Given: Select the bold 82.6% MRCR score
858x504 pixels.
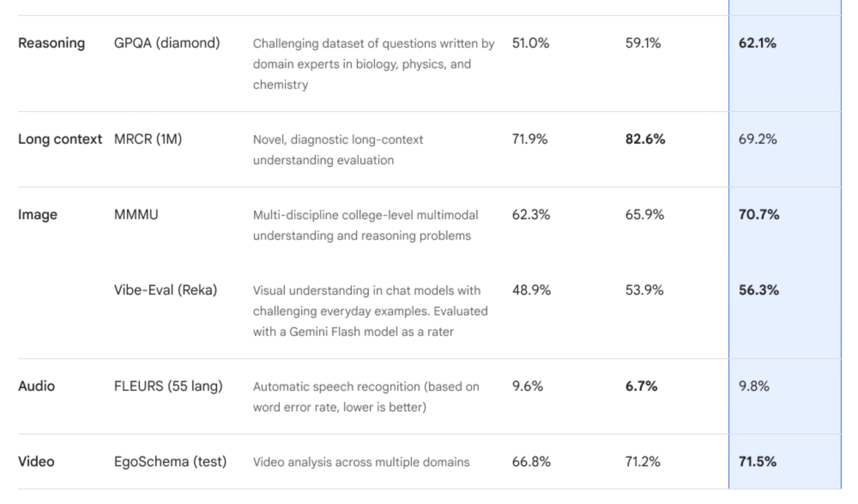Looking at the screenshot, I should coord(645,139).
